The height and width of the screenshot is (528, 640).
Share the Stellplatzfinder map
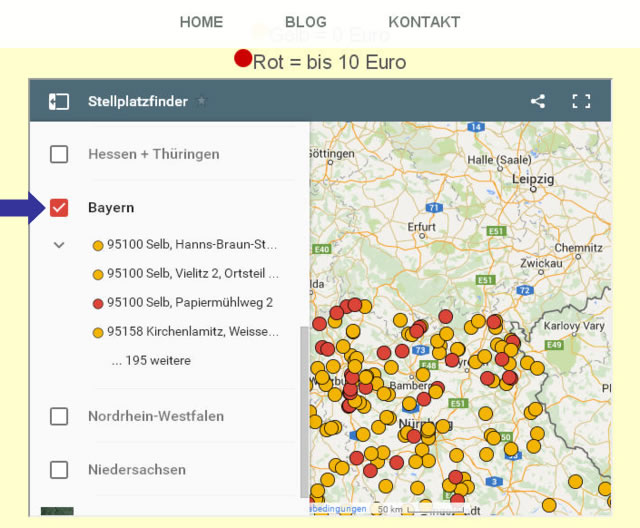tap(538, 101)
